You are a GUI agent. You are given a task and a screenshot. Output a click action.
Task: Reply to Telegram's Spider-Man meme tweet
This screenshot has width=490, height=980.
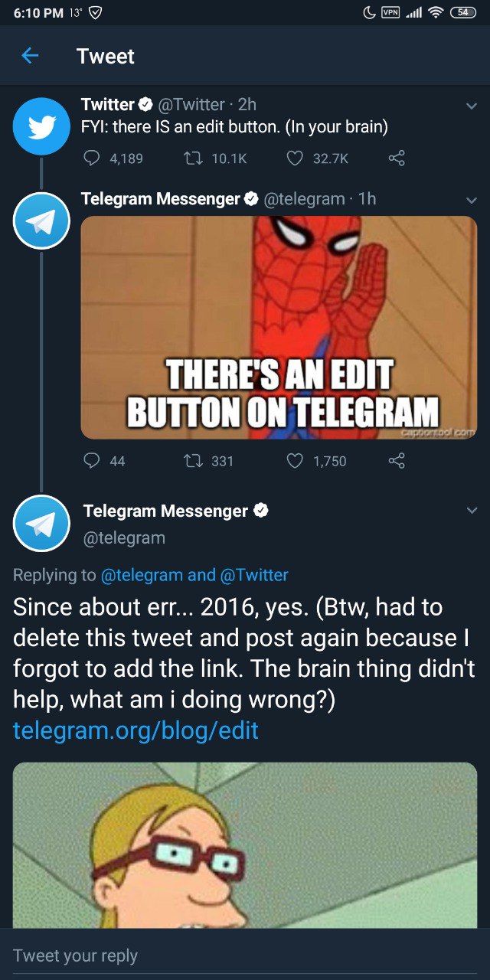pyautogui.click(x=91, y=461)
